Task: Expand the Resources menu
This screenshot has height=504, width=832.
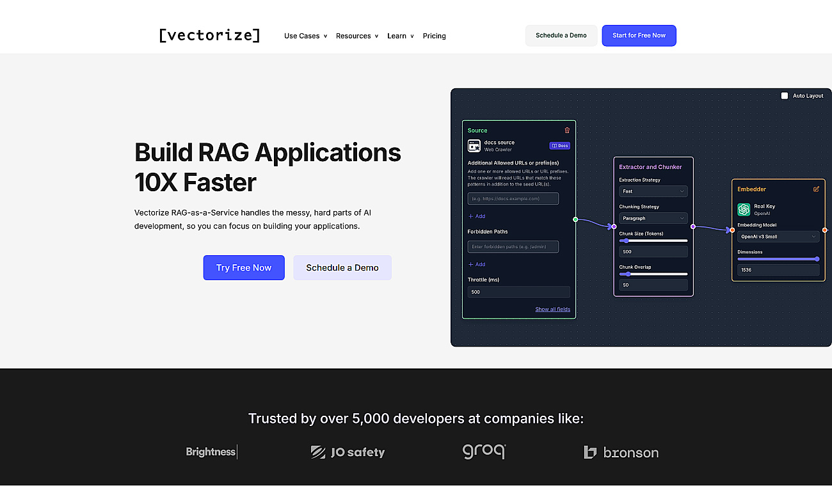Action: pos(357,36)
